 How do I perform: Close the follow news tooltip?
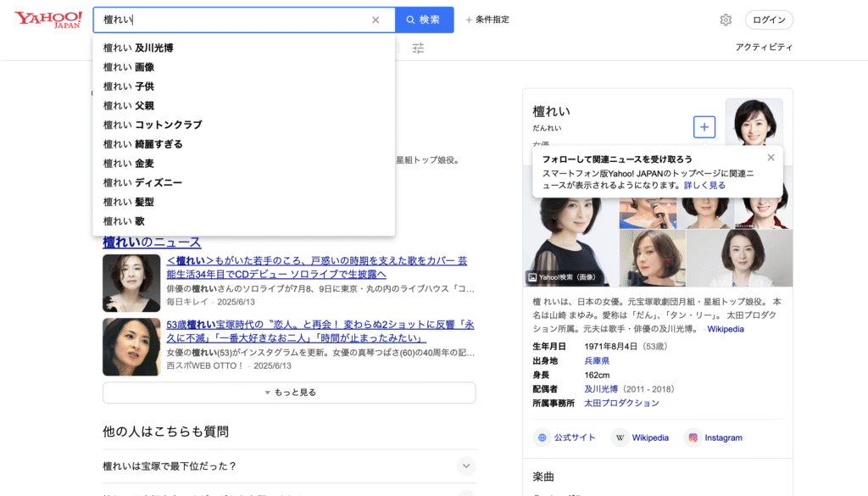coord(771,158)
